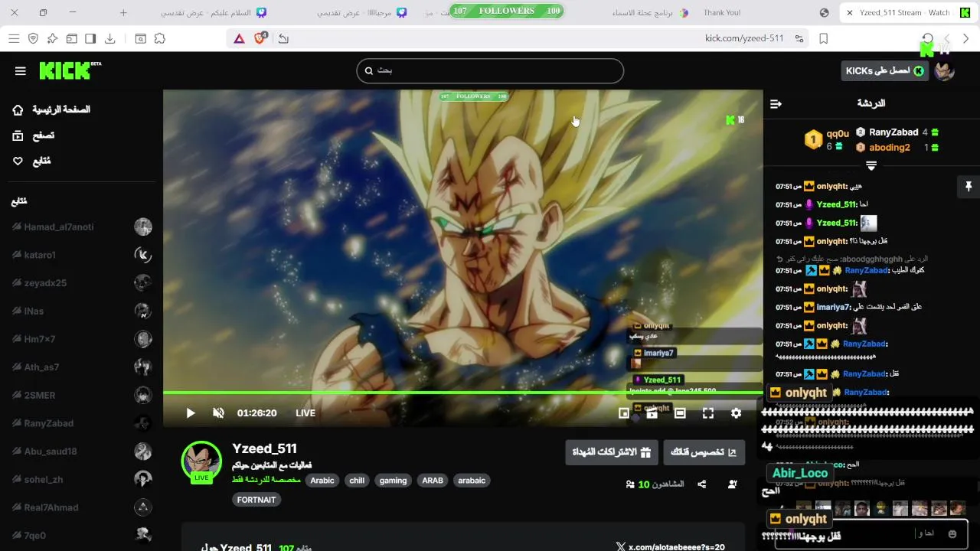The height and width of the screenshot is (551, 980).
Task: Click the follow user icon
Action: tap(733, 484)
